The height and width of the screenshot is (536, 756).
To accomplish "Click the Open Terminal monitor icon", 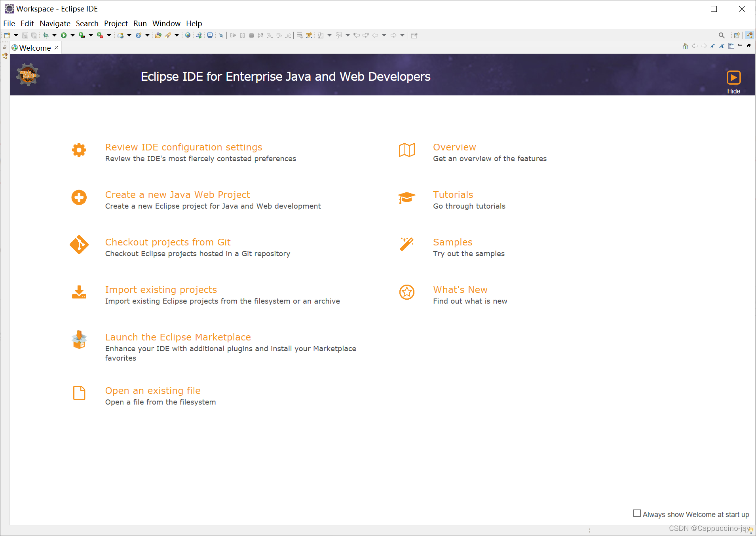I will (x=210, y=35).
